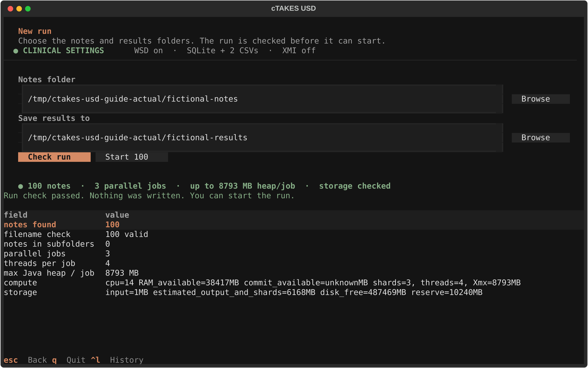Click the green status dot before 100 notes
Screen dimensions: 588x368
click(21, 186)
